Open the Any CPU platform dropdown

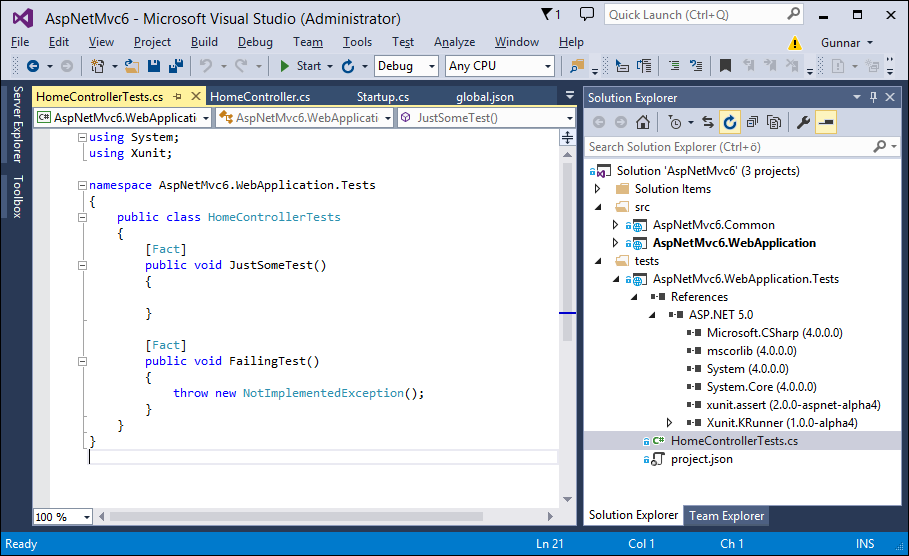[x=500, y=66]
